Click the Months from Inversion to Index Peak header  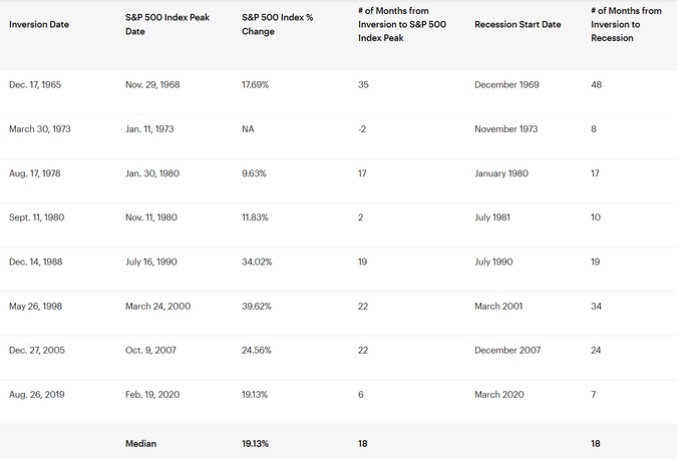tap(401, 24)
